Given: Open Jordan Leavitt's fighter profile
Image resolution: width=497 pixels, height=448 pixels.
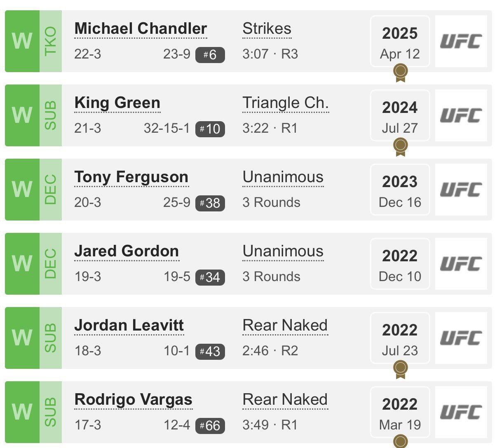Looking at the screenshot, I should tap(129, 326).
